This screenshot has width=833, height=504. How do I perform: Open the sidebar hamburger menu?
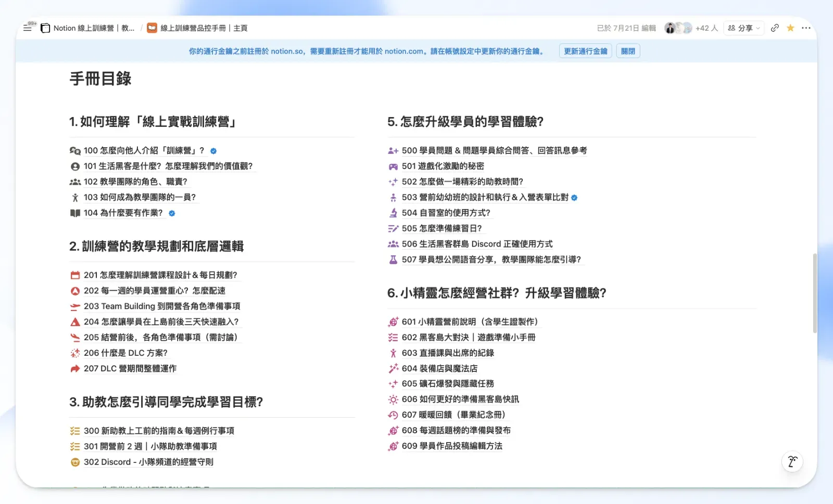(28, 28)
